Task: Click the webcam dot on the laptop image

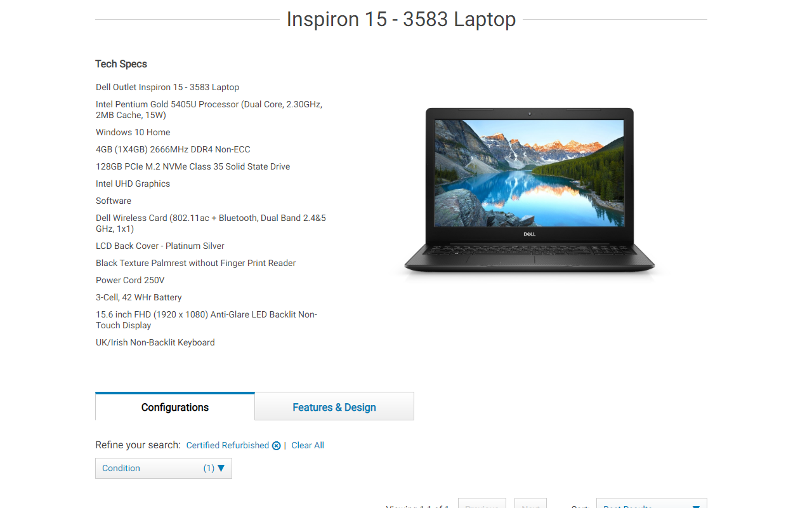Action: click(530, 114)
